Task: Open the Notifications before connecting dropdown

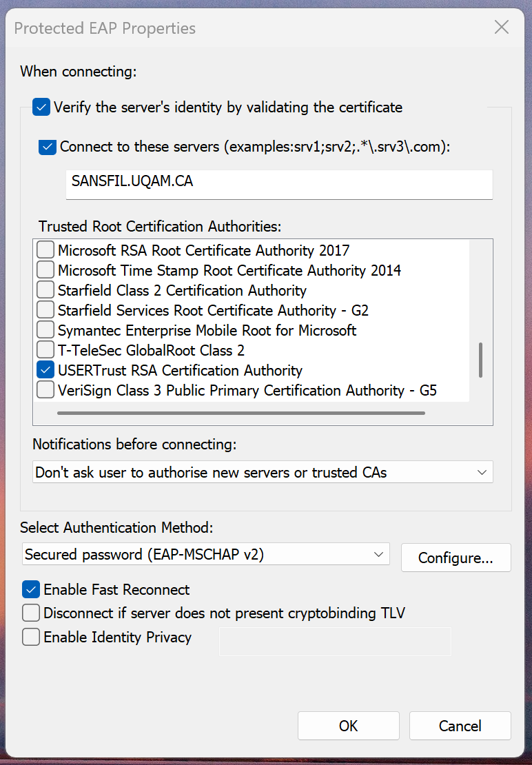Action: (x=263, y=472)
